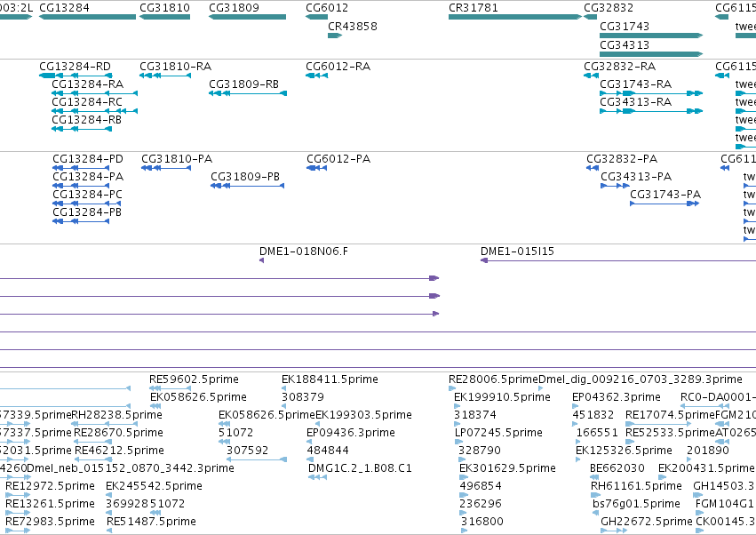Select EST EP09436.3prime
Image resolution: width=756 pixels, height=535 pixels.
(309, 442)
